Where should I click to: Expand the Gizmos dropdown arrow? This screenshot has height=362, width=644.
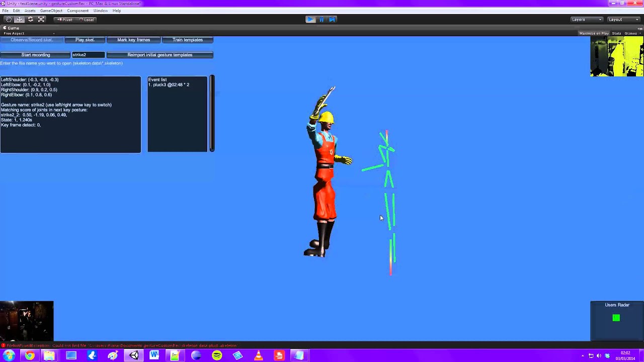tap(640, 33)
